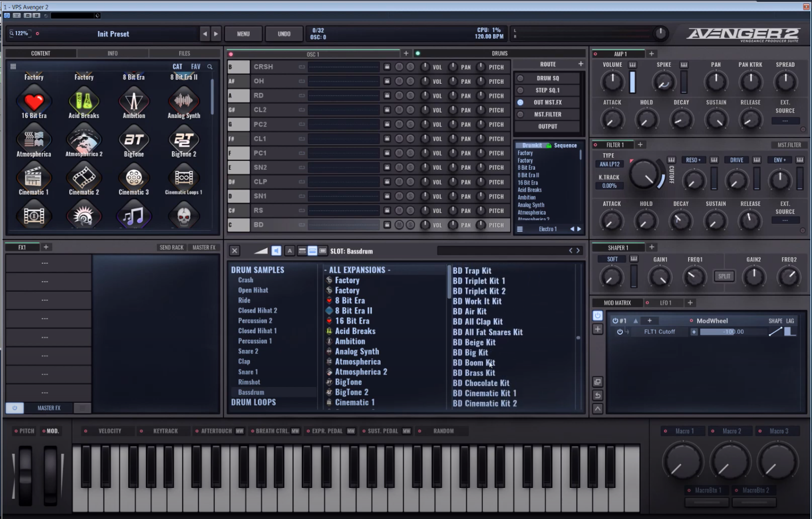Open the Cinematic 2 film strip icon
This screenshot has height=519, width=812.
(84, 177)
